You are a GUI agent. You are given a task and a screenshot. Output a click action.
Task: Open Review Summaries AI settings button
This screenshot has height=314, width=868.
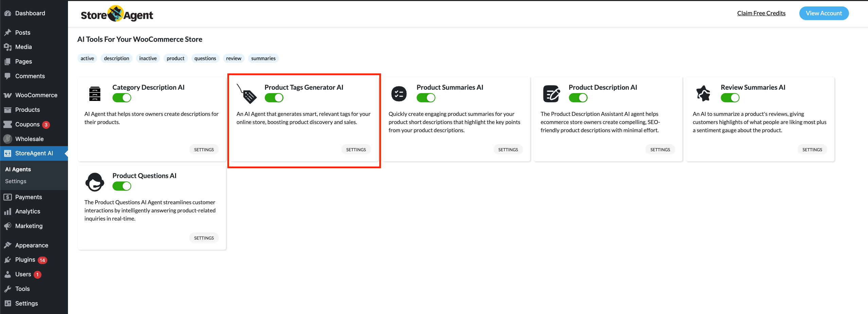pos(812,150)
